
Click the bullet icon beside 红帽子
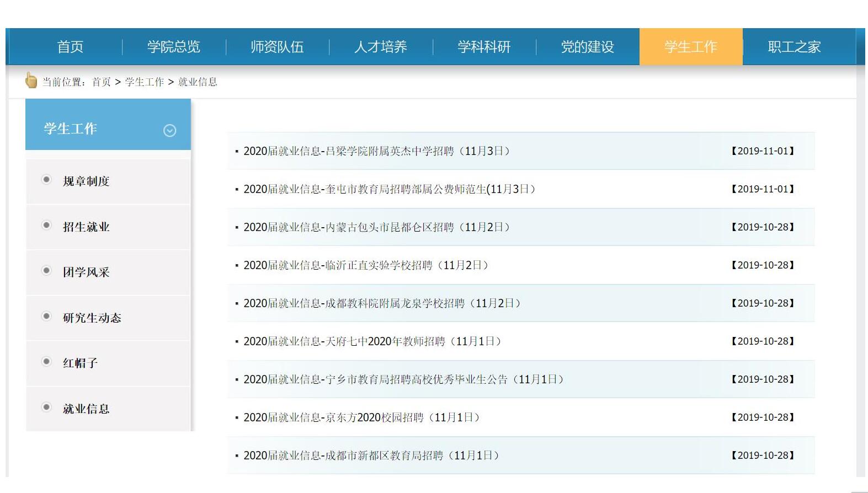(46, 362)
